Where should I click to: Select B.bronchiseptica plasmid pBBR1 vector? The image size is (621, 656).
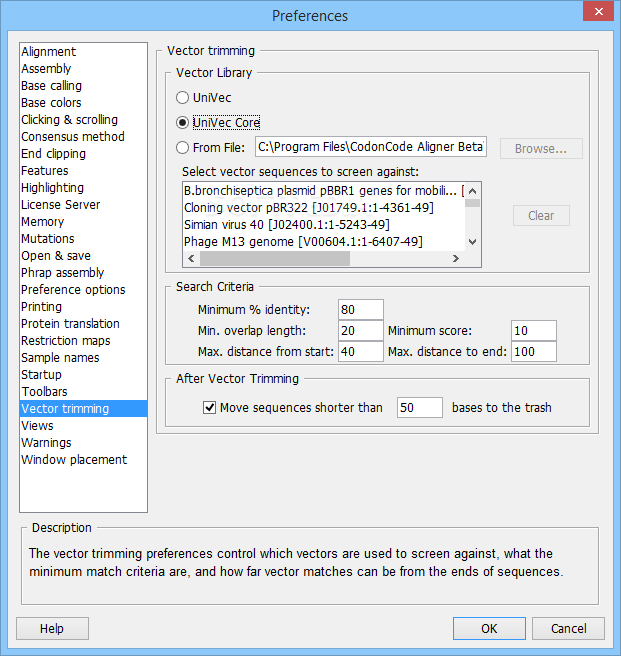point(324,191)
